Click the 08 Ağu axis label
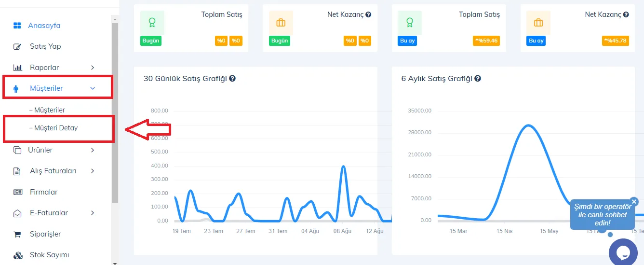This screenshot has width=644, height=265. coord(343,231)
